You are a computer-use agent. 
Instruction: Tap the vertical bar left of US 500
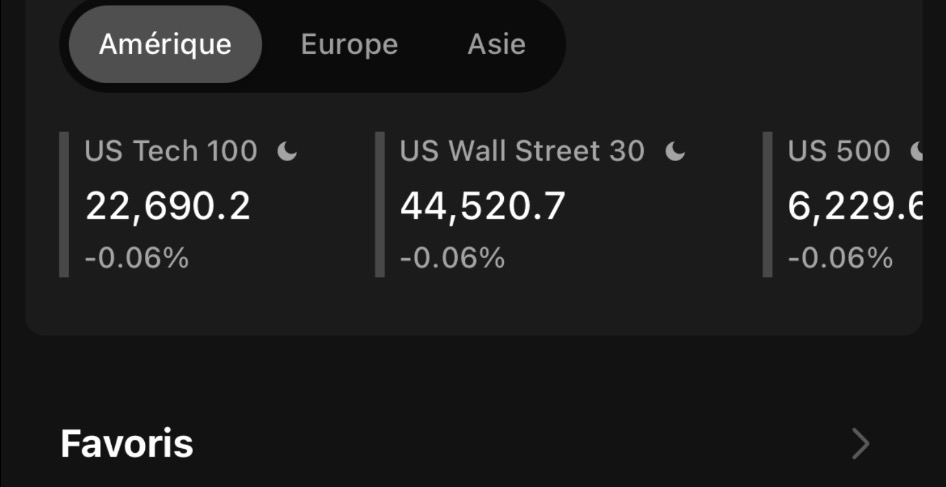pos(768,204)
